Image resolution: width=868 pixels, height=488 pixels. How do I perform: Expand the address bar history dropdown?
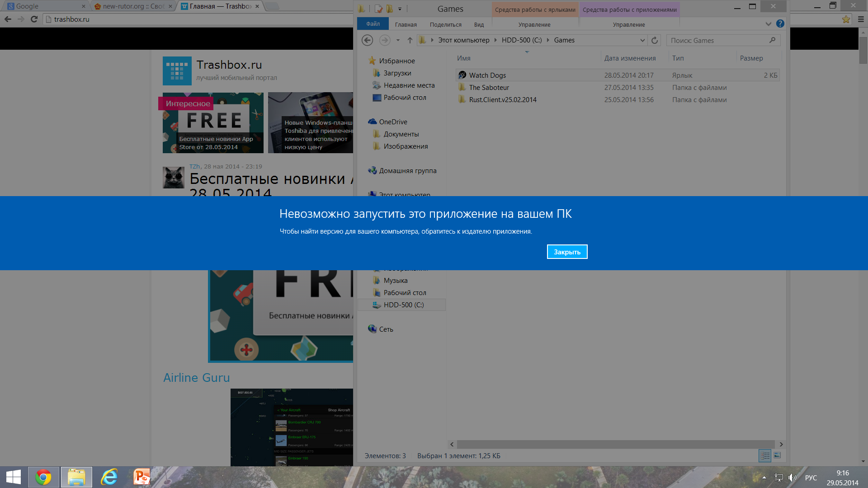642,40
